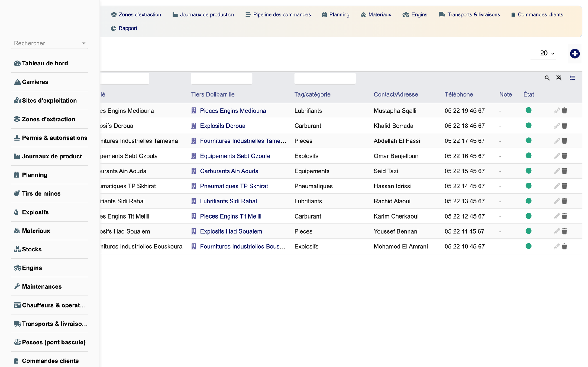The height and width of the screenshot is (367, 588).
Task: Delete the Explosifs Deroua row
Action: (x=564, y=126)
